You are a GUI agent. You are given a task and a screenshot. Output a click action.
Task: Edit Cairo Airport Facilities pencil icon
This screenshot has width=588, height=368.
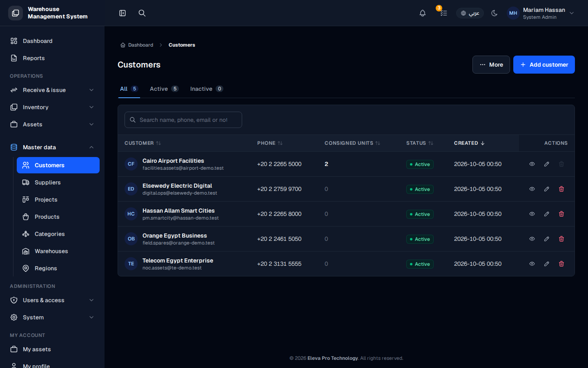pyautogui.click(x=547, y=164)
